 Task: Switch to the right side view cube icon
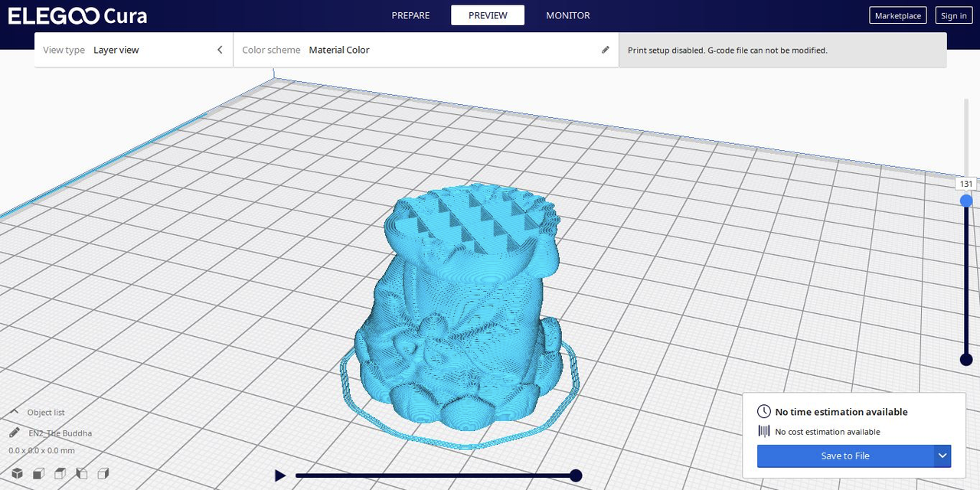[103, 474]
